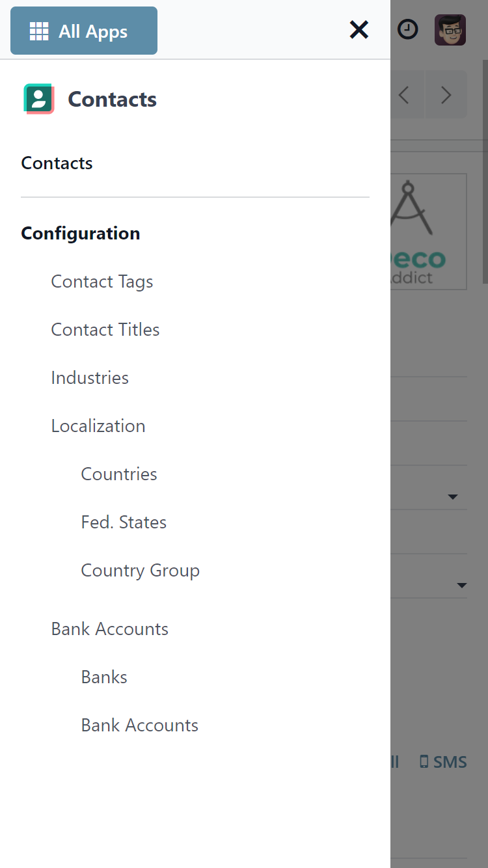Open Banks under Bank Accounts

coord(104,677)
